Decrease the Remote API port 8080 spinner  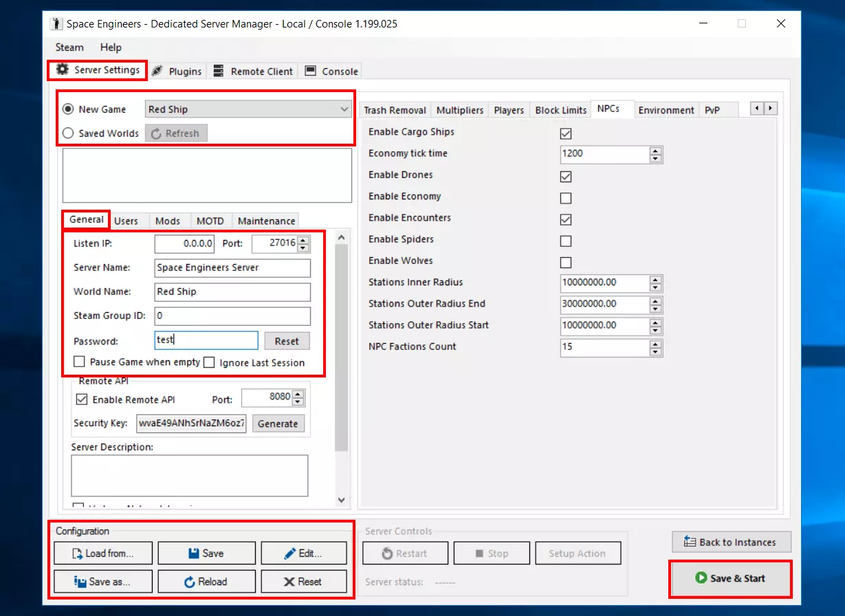point(298,402)
